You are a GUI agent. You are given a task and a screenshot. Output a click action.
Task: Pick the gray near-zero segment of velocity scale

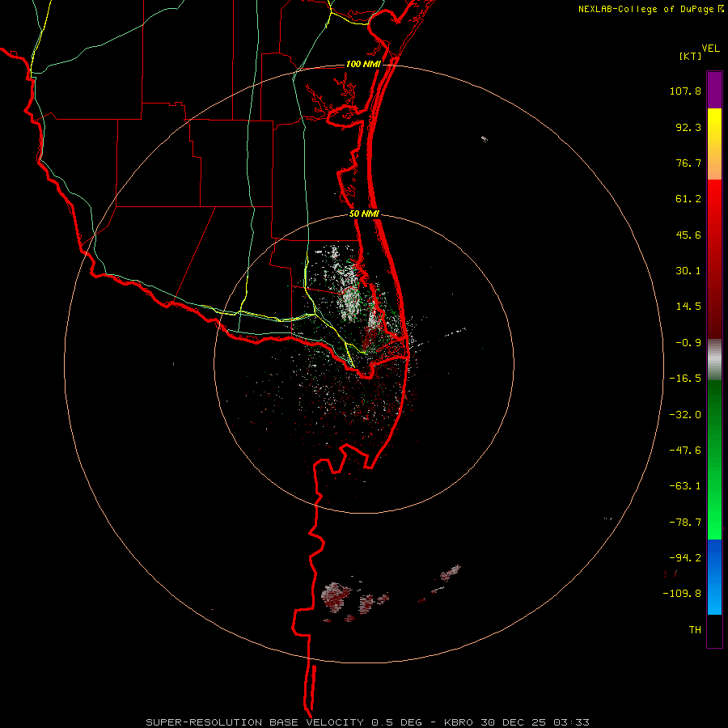(714, 360)
